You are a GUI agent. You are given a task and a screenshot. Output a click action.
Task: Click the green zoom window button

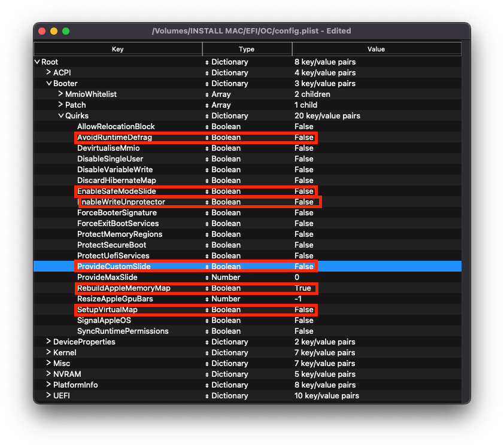[66, 31]
